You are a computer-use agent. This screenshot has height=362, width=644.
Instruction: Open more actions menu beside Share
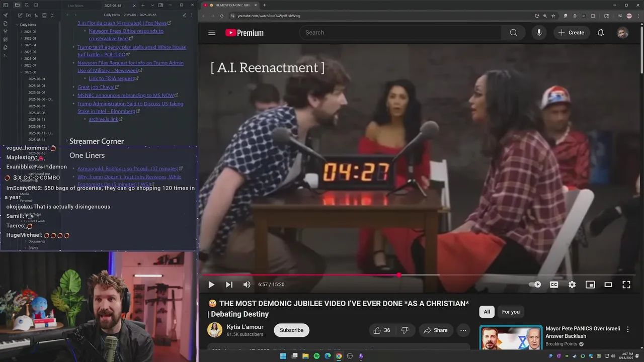tap(463, 330)
